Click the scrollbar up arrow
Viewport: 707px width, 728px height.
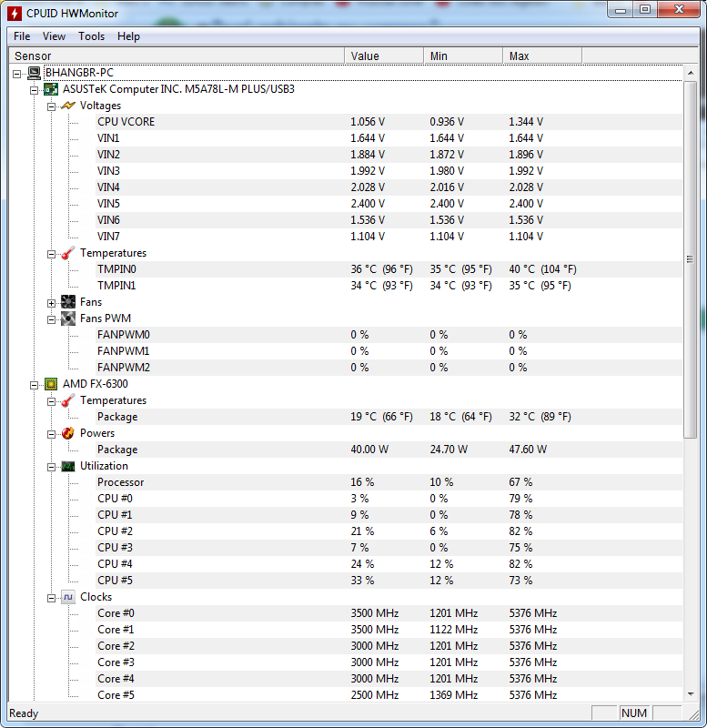point(691,73)
